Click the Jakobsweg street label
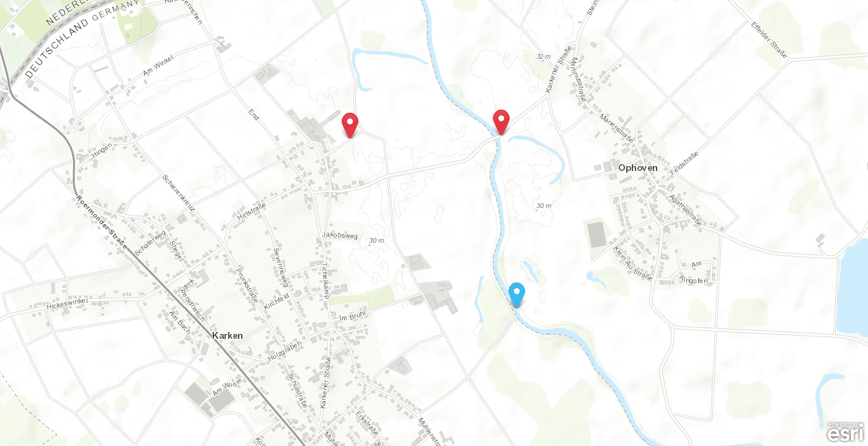Viewport: 868px width, 446px height. click(x=335, y=235)
